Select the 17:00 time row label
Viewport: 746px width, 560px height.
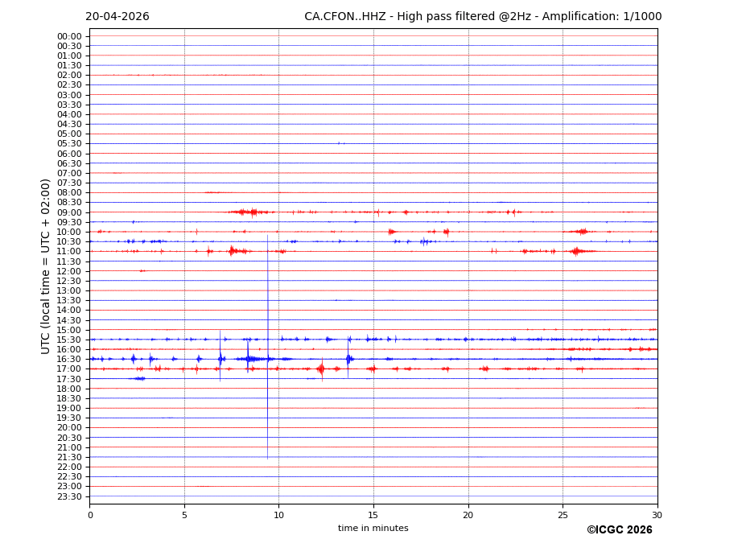click(x=69, y=369)
